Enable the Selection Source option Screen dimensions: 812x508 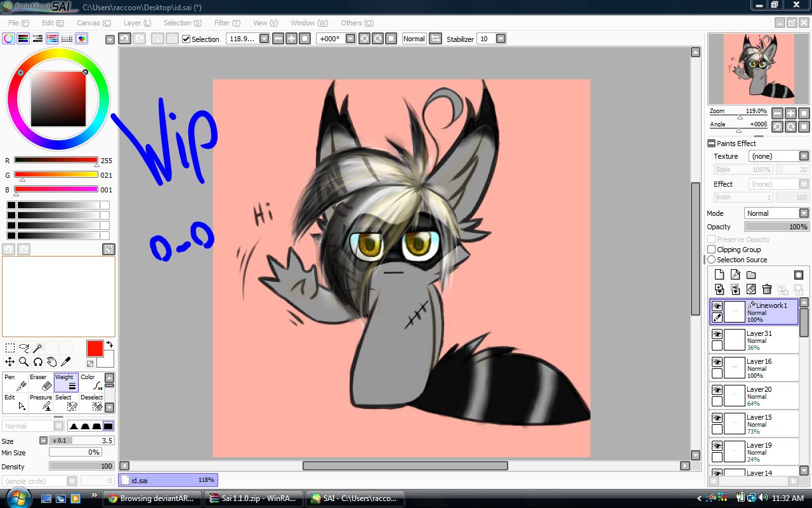(712, 260)
